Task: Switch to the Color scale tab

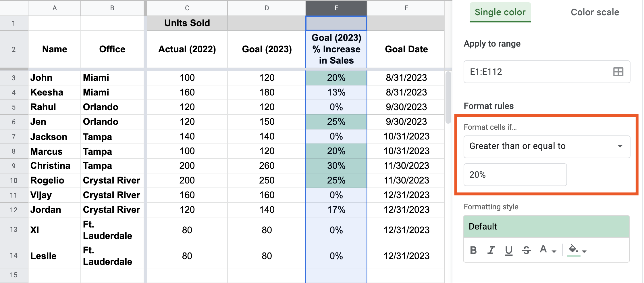Action: [x=595, y=12]
